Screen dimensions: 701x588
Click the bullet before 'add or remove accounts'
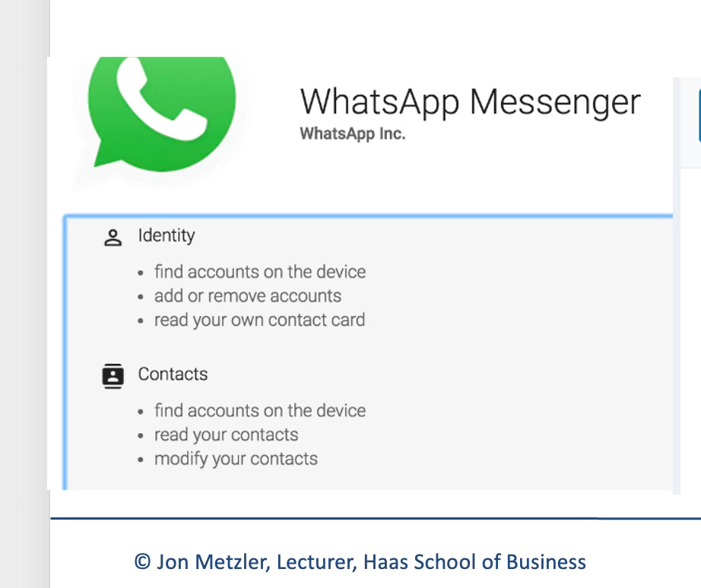tap(141, 297)
